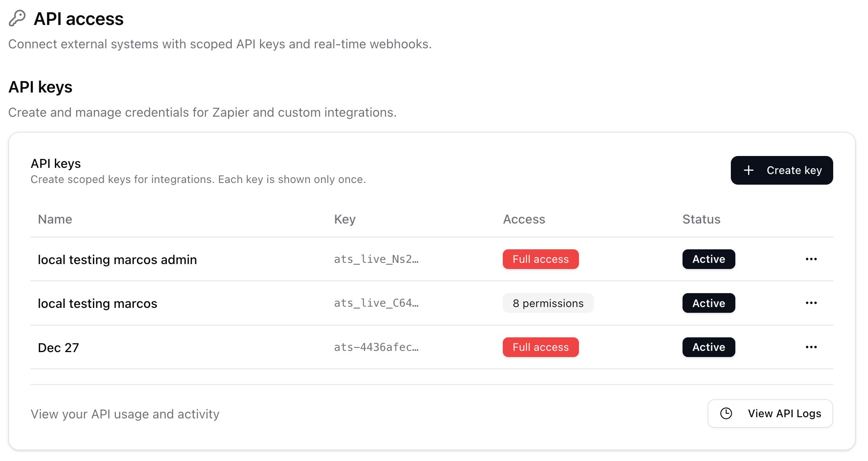Click Active status for local testing marcos admin
The width and height of the screenshot is (868, 461).
coord(708,259)
